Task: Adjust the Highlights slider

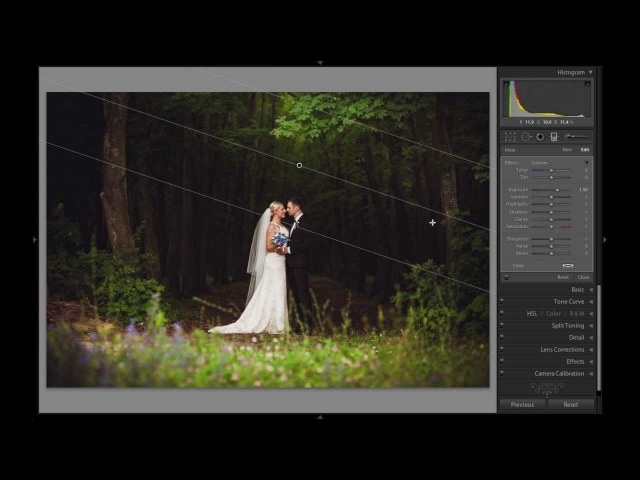Action: [x=551, y=204]
